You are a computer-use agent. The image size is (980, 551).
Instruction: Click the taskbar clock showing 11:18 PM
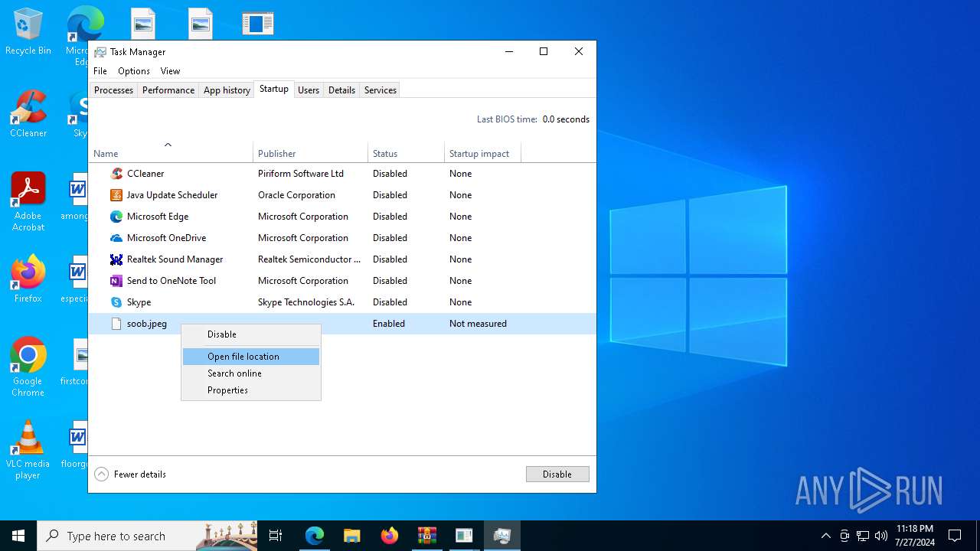tap(915, 536)
